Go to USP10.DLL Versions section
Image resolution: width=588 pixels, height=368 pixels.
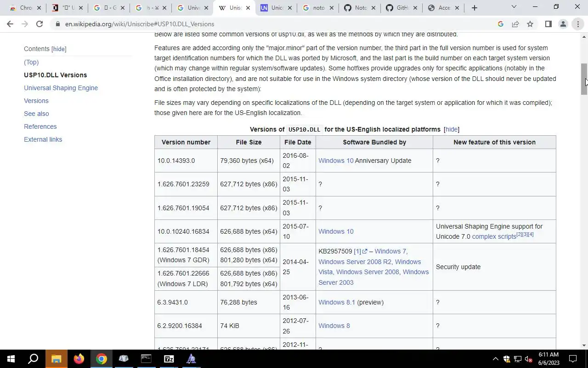coord(55,75)
